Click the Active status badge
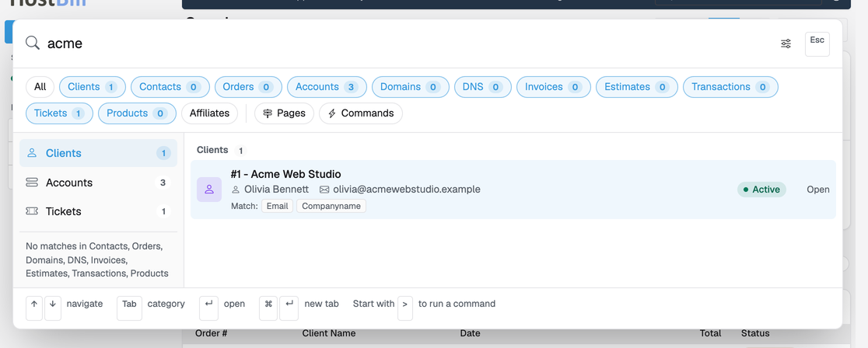 (761, 190)
